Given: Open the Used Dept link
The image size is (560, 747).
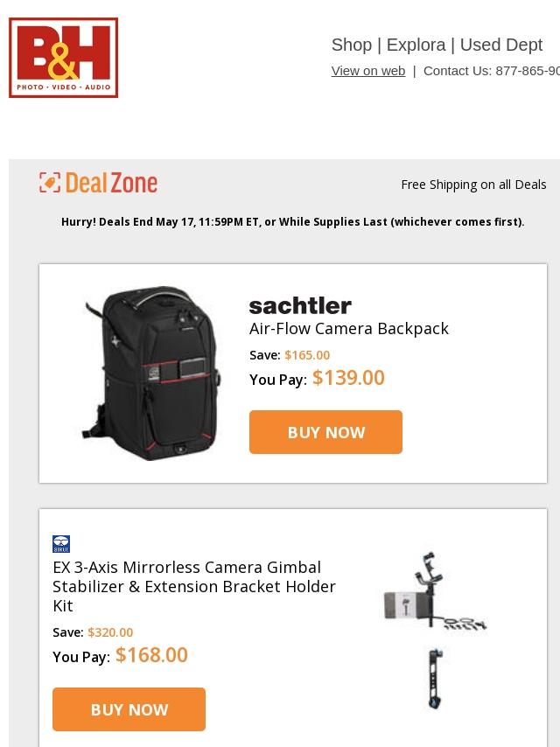Looking at the screenshot, I should (x=500, y=45).
